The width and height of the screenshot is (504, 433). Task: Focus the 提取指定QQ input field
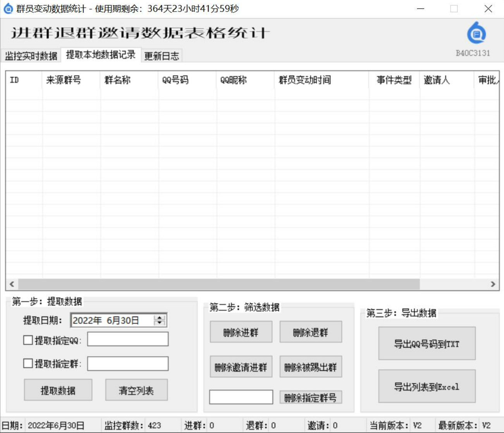coord(128,339)
